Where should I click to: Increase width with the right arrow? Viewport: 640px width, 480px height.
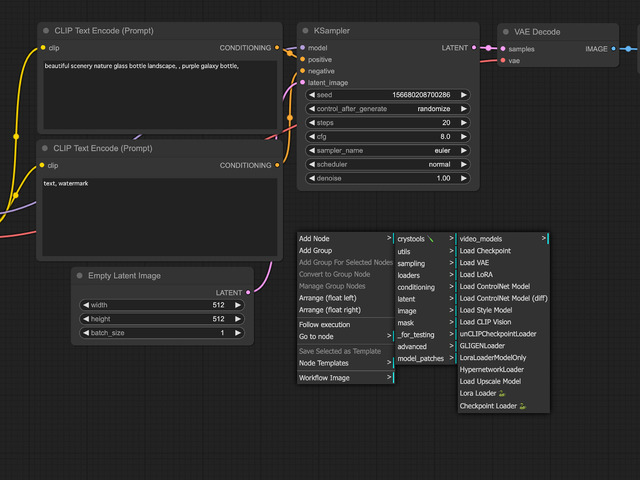tap(238, 305)
